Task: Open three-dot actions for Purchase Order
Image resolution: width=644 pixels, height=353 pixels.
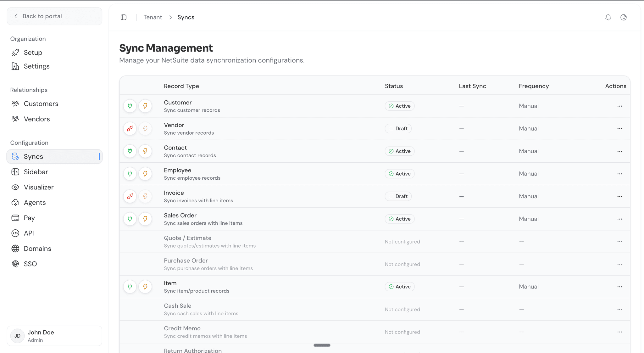Action: 619,264
